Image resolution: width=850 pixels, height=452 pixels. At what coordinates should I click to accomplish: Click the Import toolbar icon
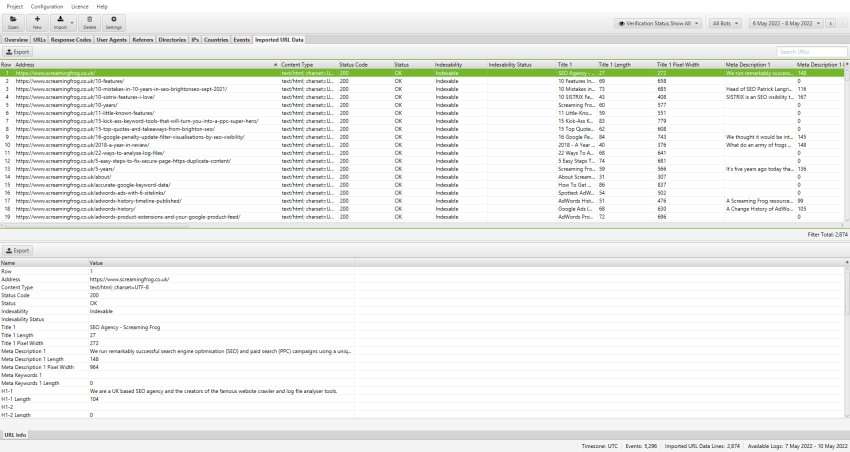60,22
